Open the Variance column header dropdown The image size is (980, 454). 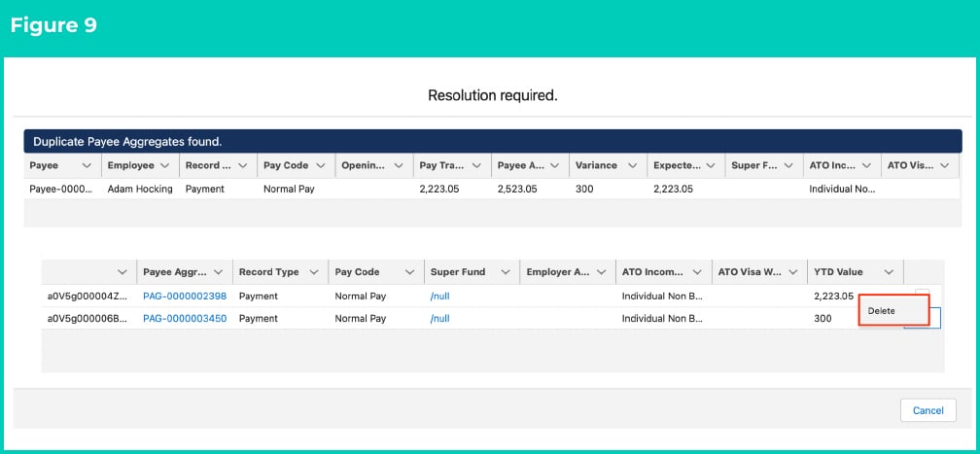pos(633,165)
